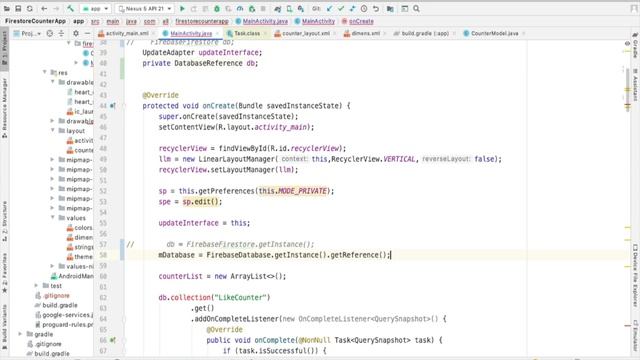Image resolution: width=640 pixels, height=360 pixels.
Task: Toggle the Gradle tool window side tab
Action: (x=635, y=45)
